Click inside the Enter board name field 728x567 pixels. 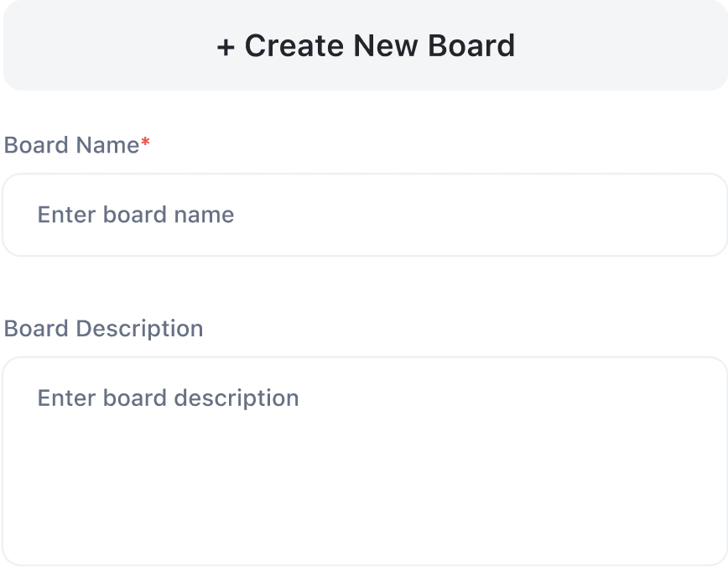(364, 214)
